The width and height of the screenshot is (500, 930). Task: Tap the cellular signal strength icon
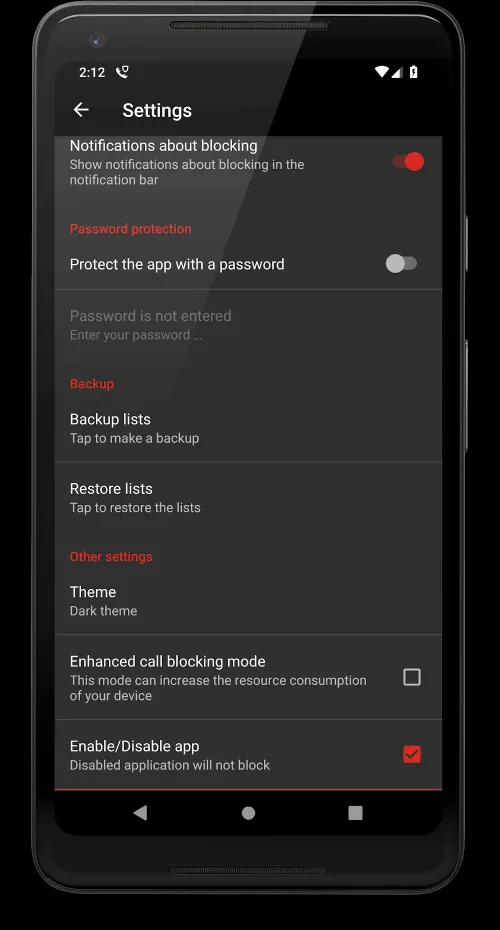(x=397, y=72)
